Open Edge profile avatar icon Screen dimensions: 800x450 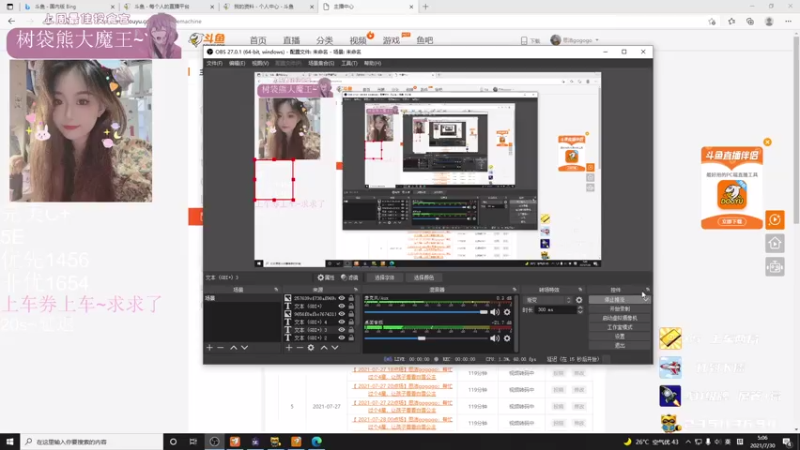click(769, 21)
